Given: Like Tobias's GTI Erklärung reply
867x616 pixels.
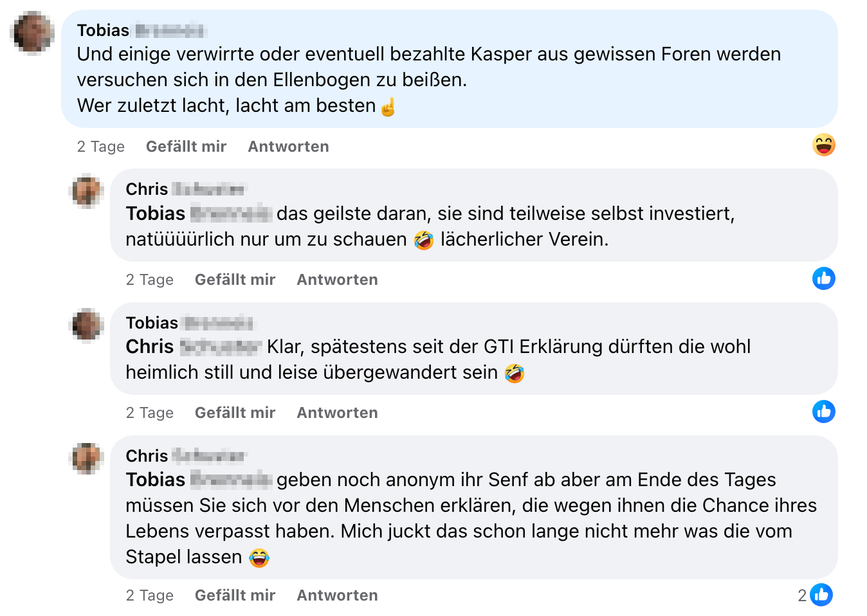Looking at the screenshot, I should point(235,413).
